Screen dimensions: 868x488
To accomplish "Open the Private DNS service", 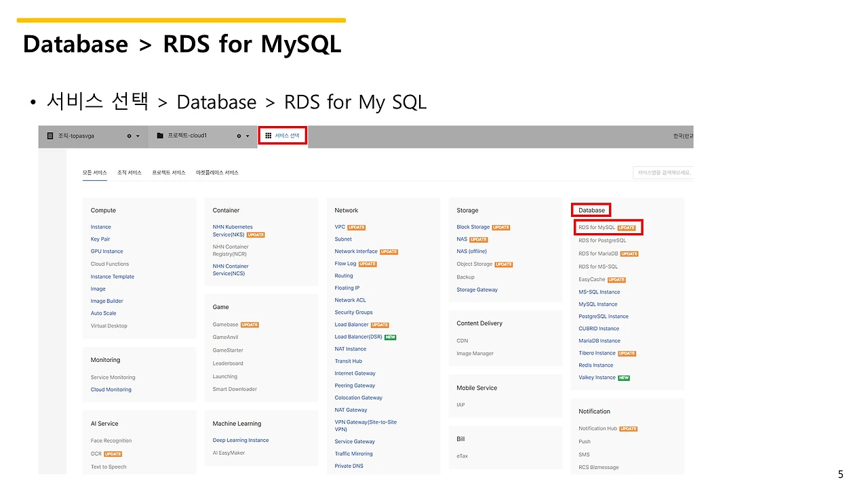I will click(349, 466).
